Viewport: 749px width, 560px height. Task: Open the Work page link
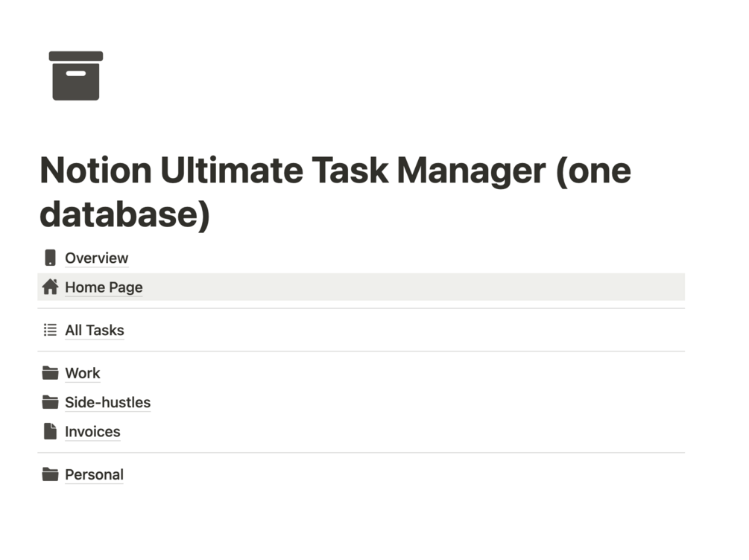pyautogui.click(x=82, y=373)
